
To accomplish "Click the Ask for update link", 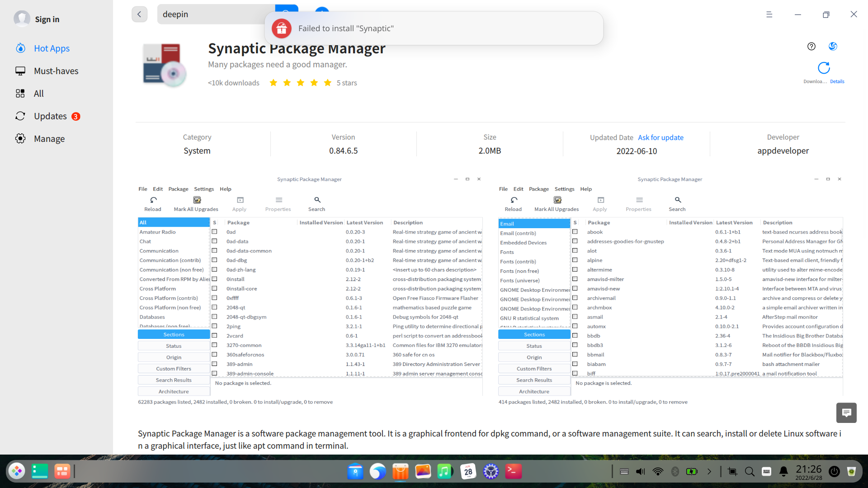I will click(x=660, y=137).
